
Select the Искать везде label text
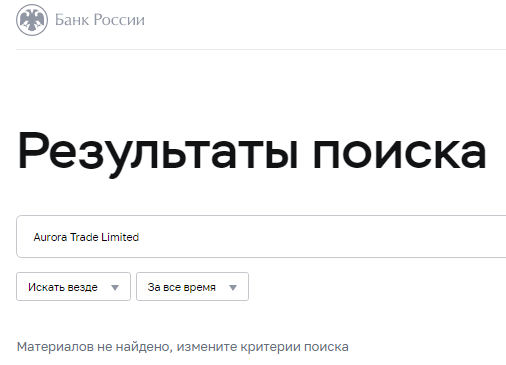[x=63, y=287]
